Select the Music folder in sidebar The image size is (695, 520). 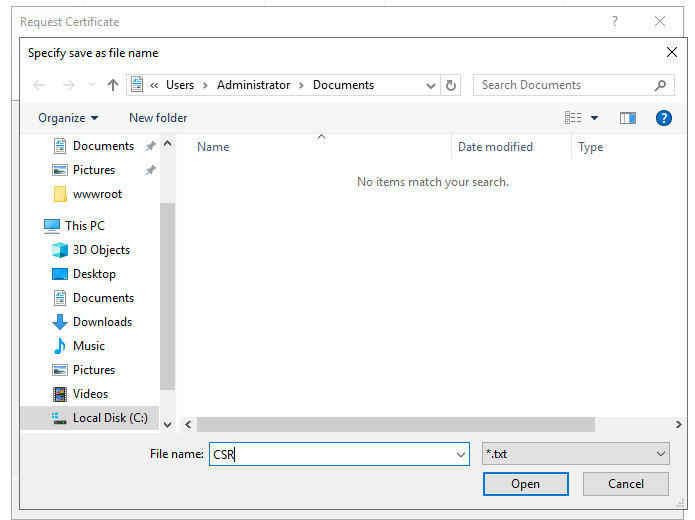tap(88, 346)
